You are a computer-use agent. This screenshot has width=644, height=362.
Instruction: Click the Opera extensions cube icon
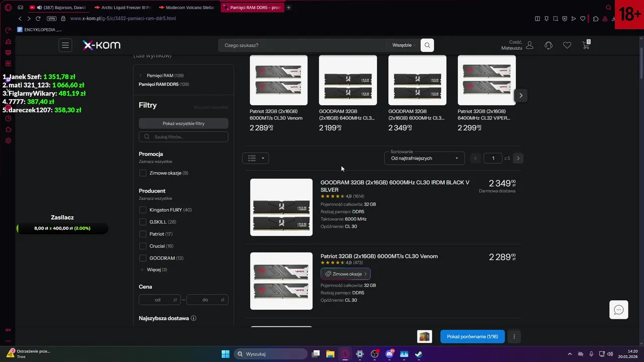pyautogui.click(x=596, y=19)
